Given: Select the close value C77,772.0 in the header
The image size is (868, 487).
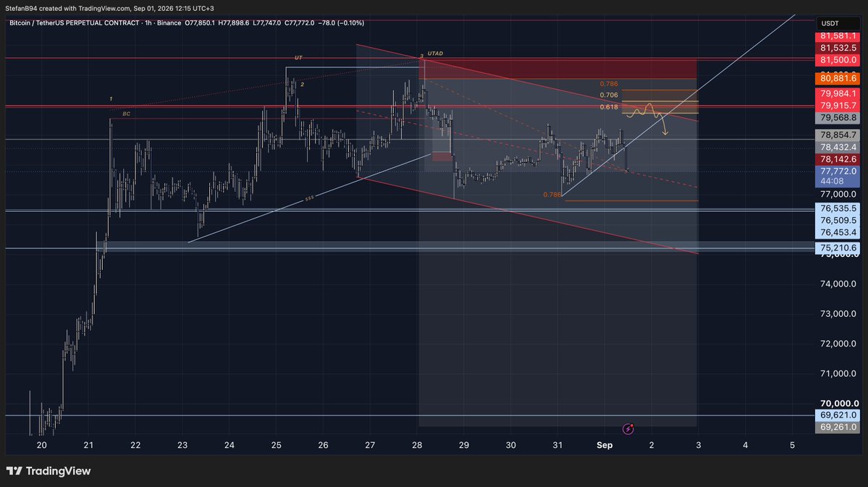Looking at the screenshot, I should pyautogui.click(x=300, y=23).
